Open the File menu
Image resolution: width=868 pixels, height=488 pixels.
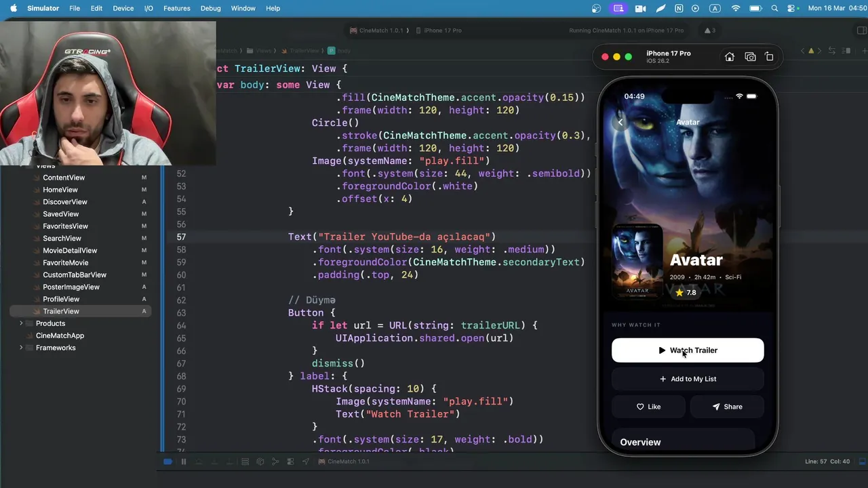pyautogui.click(x=75, y=8)
